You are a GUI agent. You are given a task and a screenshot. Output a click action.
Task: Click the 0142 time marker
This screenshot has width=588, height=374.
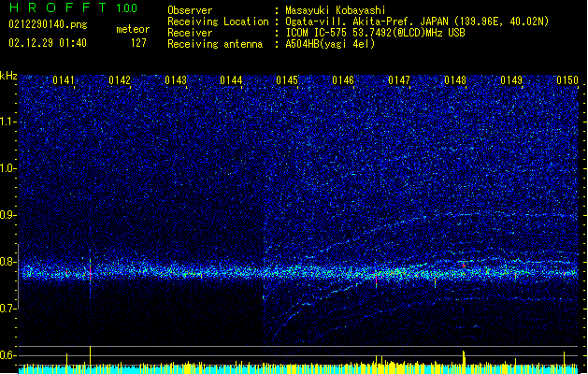coord(120,80)
